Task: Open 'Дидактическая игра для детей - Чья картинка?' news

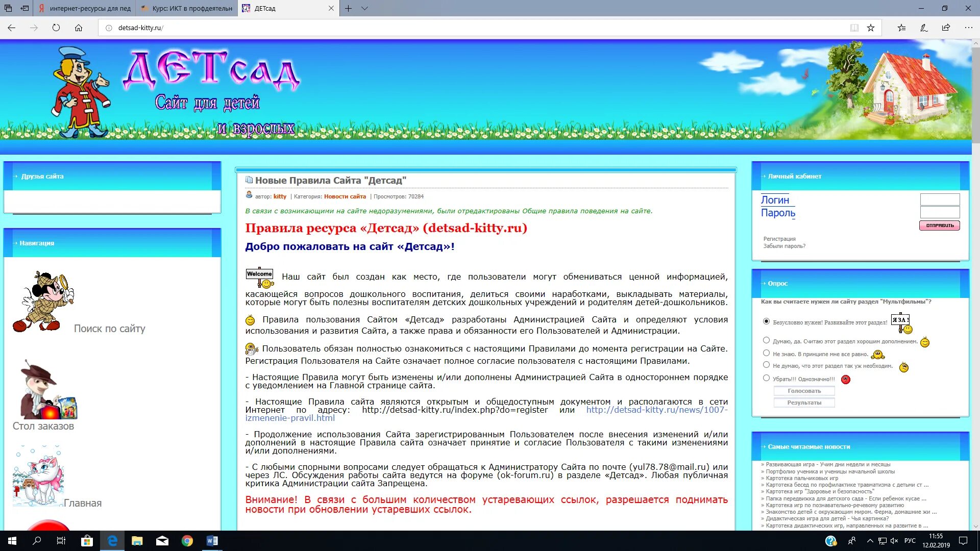Action: [x=827, y=518]
